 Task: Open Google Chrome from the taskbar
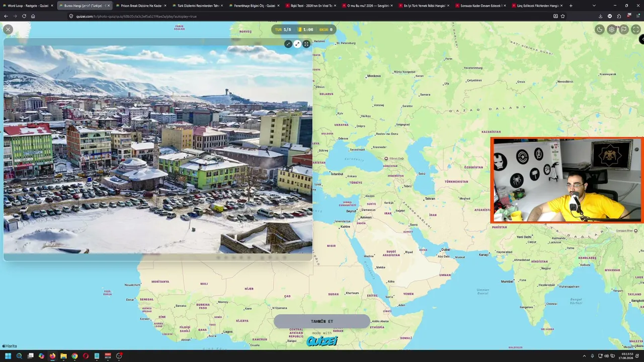point(74,356)
